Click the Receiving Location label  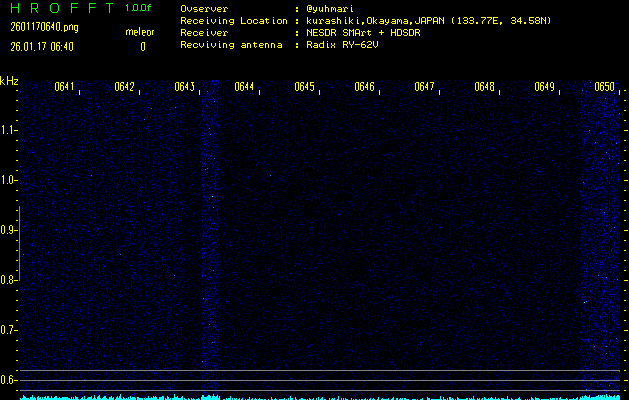234,21
